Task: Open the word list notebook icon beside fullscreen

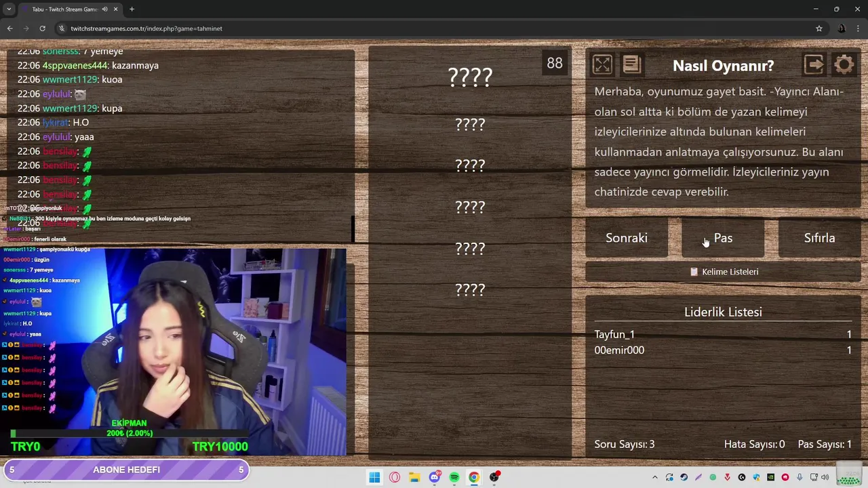Action: (631, 64)
